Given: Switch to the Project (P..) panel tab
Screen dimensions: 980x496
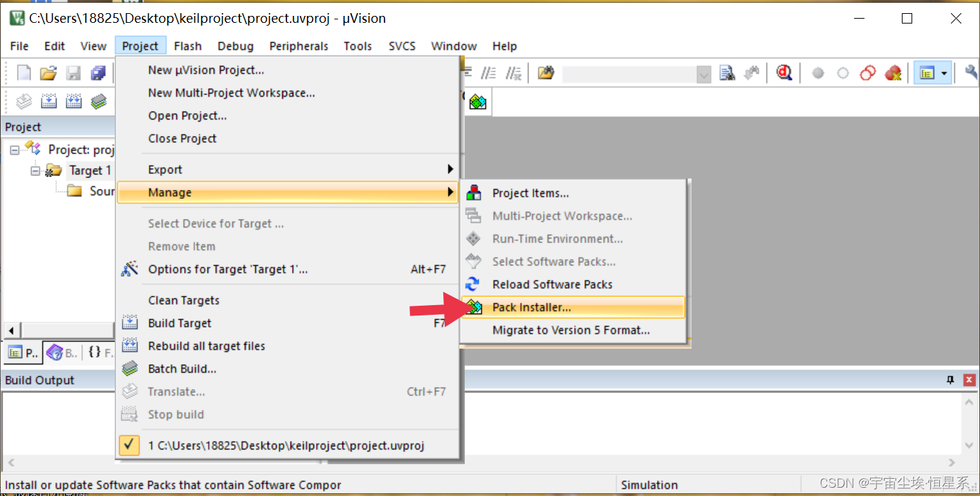Looking at the screenshot, I should [23, 353].
